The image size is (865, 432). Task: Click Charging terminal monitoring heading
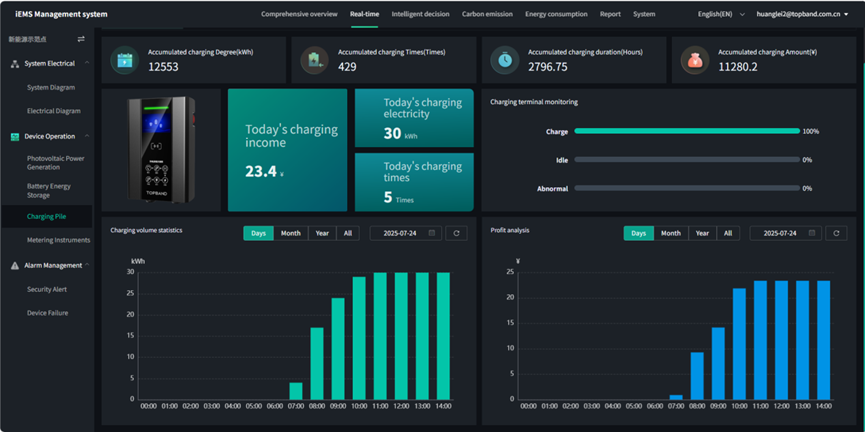(534, 102)
